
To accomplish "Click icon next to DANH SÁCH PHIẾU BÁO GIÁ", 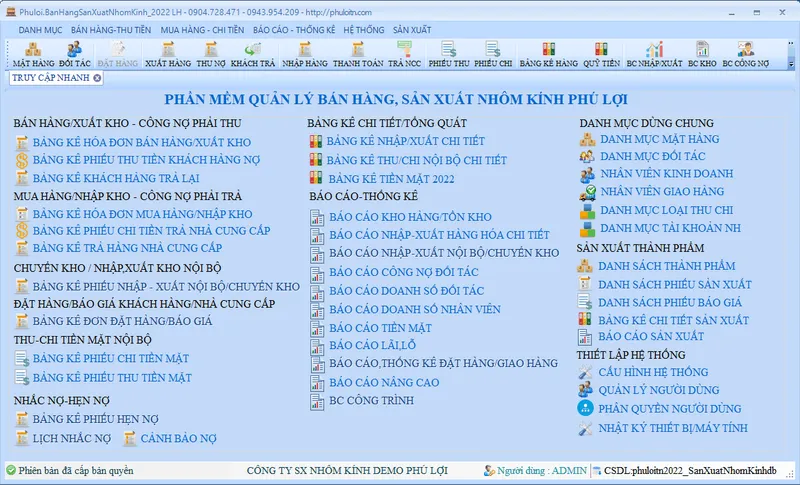I will [585, 302].
